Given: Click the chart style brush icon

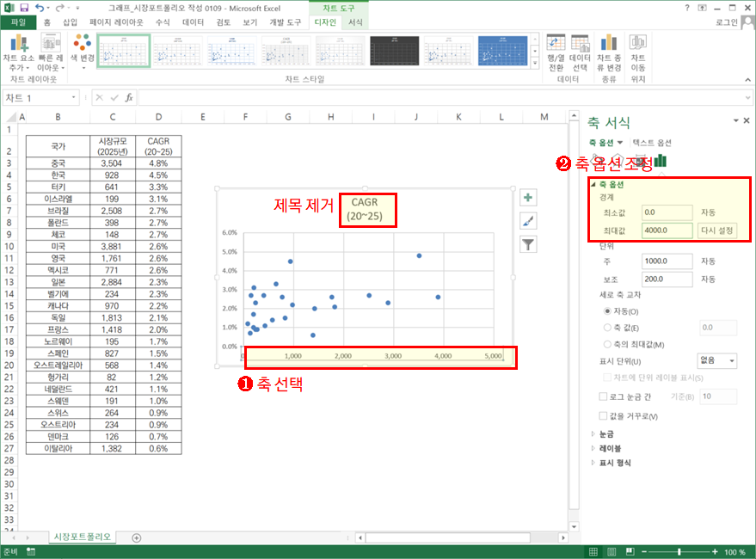Looking at the screenshot, I should pyautogui.click(x=528, y=220).
